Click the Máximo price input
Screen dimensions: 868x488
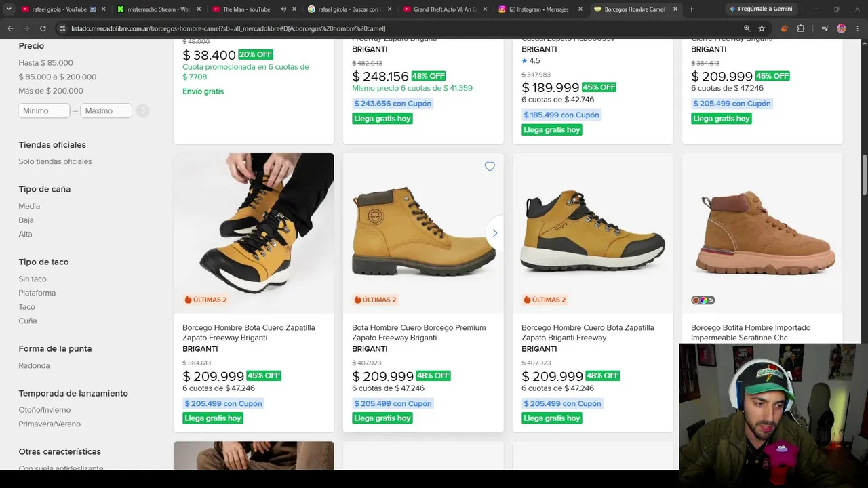click(x=106, y=110)
